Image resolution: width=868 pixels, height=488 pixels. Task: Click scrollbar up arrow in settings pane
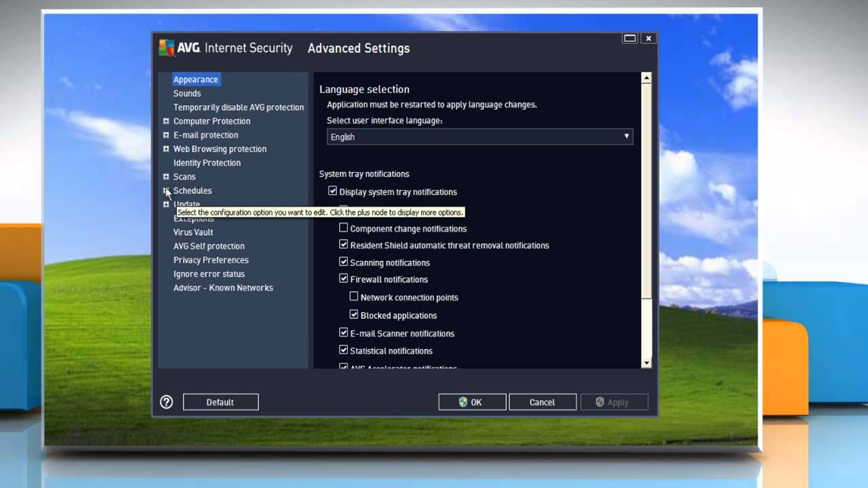(646, 78)
